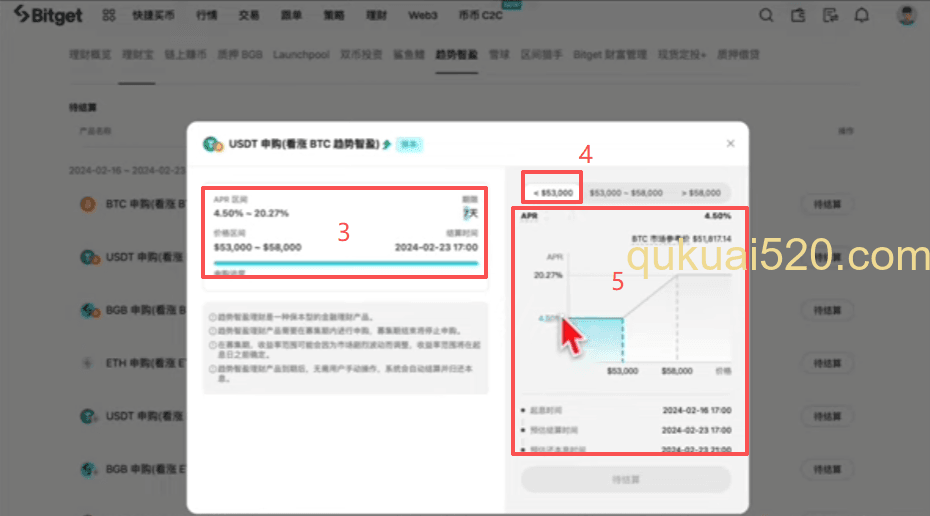Select the active 趋势智盈 tab
The image size is (930, 516).
point(456,55)
